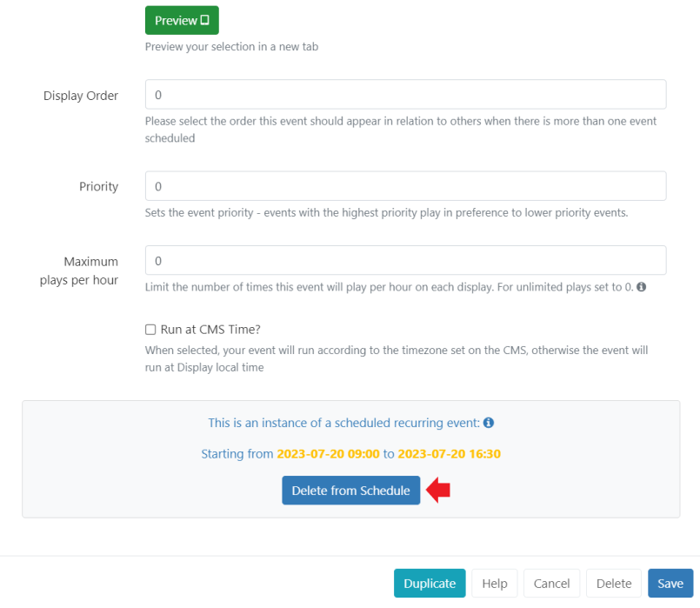Save the scheduled event changes

click(670, 584)
